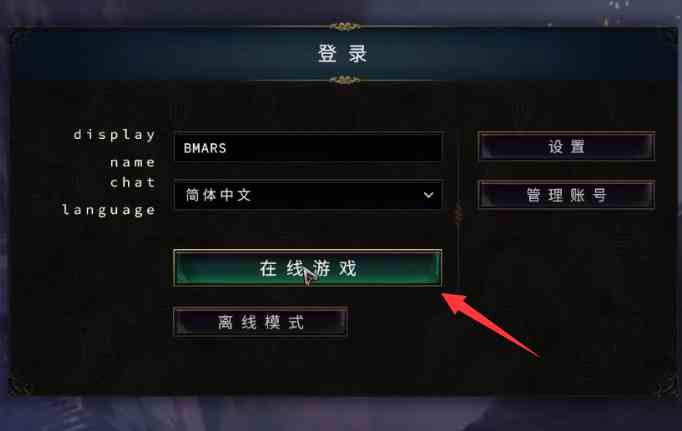Click gold ornament below the 登录 title
682x431 pixels.
344,80
